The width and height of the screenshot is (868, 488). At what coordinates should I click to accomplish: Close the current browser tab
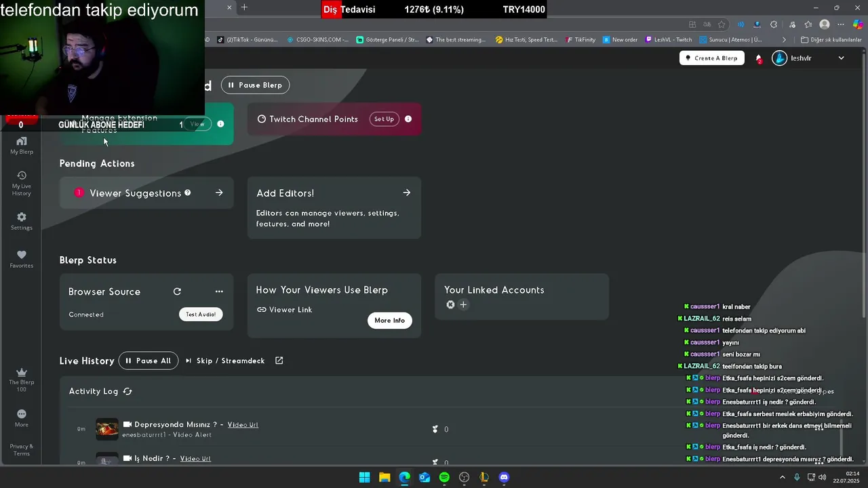click(229, 7)
